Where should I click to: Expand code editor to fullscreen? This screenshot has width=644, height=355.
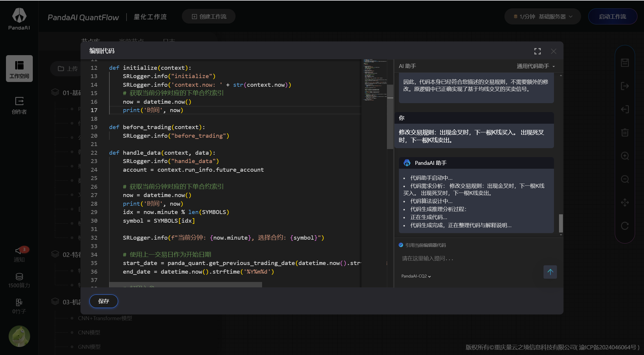click(x=538, y=51)
